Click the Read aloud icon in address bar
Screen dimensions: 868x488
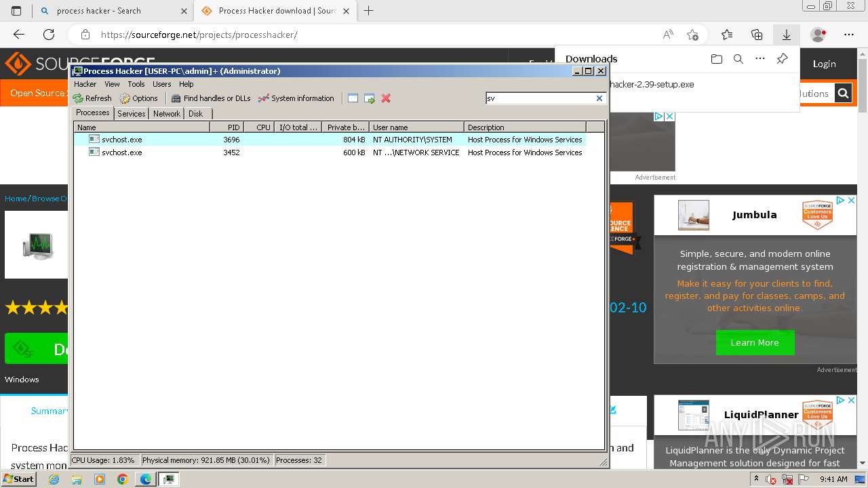click(x=668, y=35)
